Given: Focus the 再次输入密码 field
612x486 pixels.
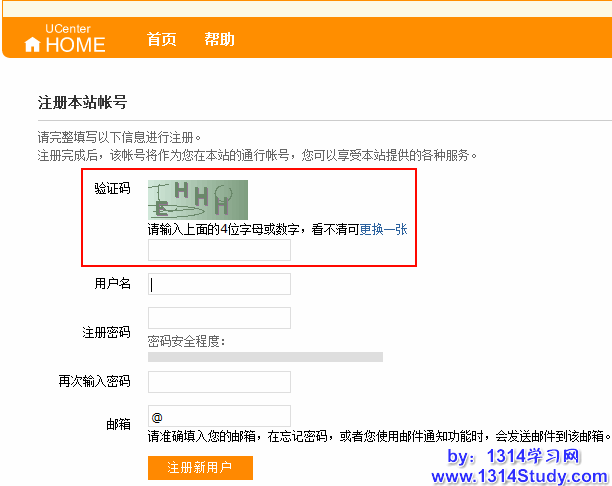Looking at the screenshot, I should pos(219,382).
